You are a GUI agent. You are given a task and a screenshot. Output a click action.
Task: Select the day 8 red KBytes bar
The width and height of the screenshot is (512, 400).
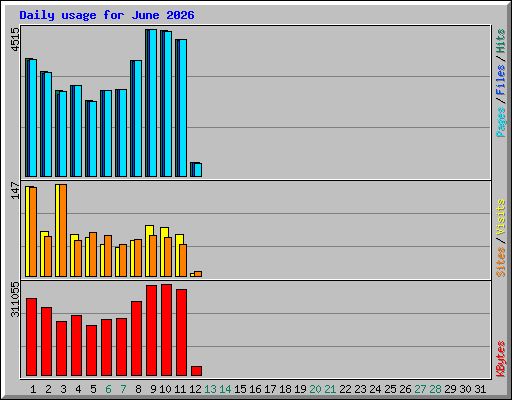pyautogui.click(x=136, y=338)
